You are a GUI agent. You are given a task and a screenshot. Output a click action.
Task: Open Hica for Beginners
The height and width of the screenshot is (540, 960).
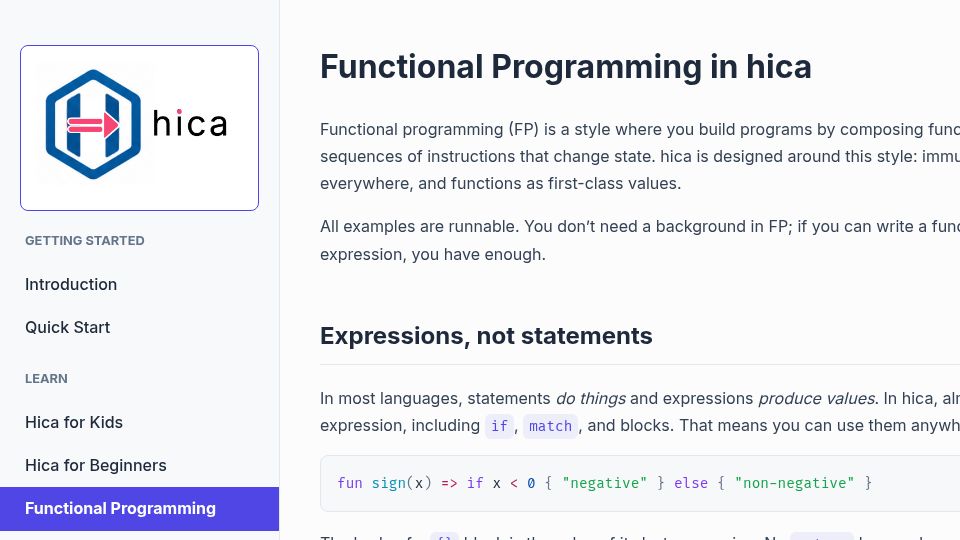96,465
